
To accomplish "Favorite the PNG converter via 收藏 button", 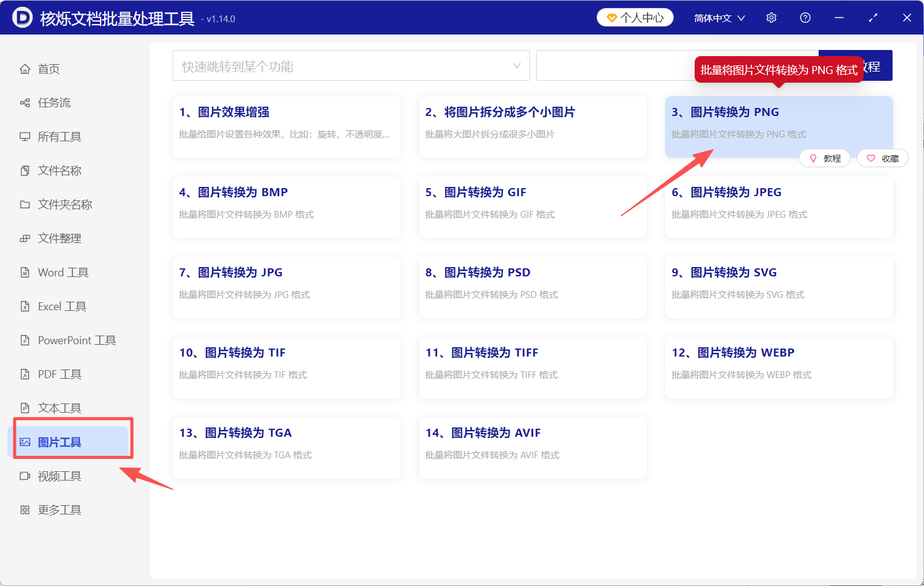I will [x=883, y=158].
